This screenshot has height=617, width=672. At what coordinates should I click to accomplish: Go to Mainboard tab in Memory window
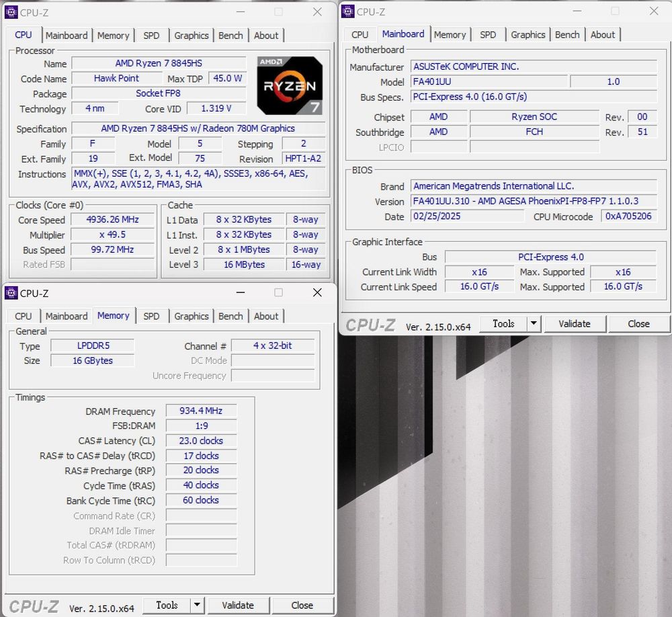[x=67, y=317]
